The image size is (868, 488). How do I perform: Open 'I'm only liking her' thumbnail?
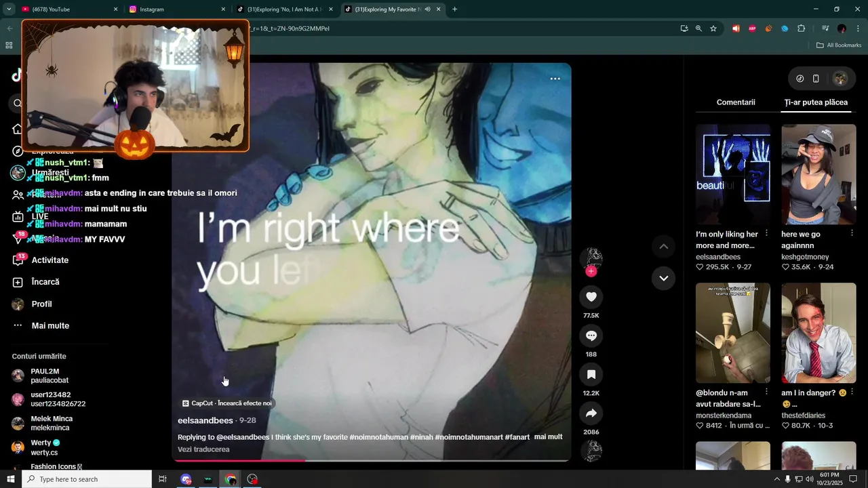pos(733,174)
